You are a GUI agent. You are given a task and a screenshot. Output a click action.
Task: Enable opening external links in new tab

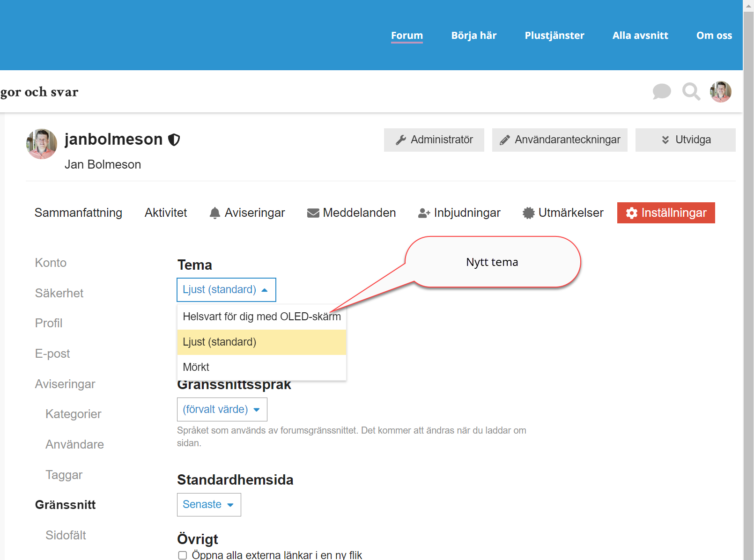[x=183, y=555]
